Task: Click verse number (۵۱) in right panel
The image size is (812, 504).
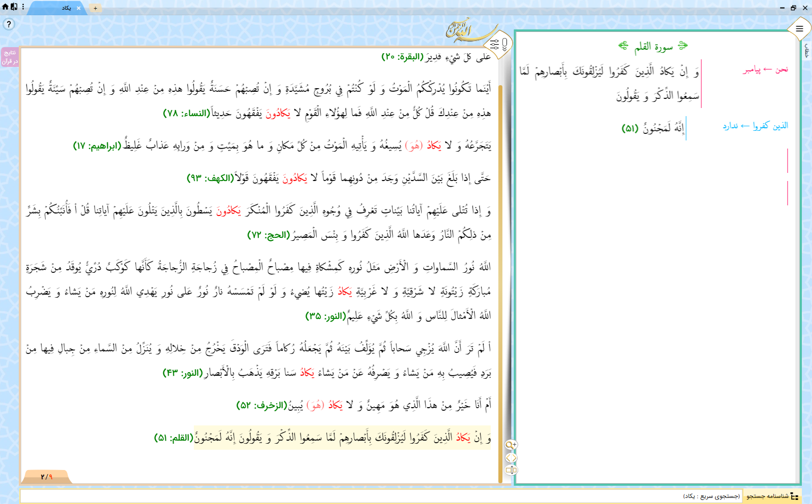Action: 630,128
